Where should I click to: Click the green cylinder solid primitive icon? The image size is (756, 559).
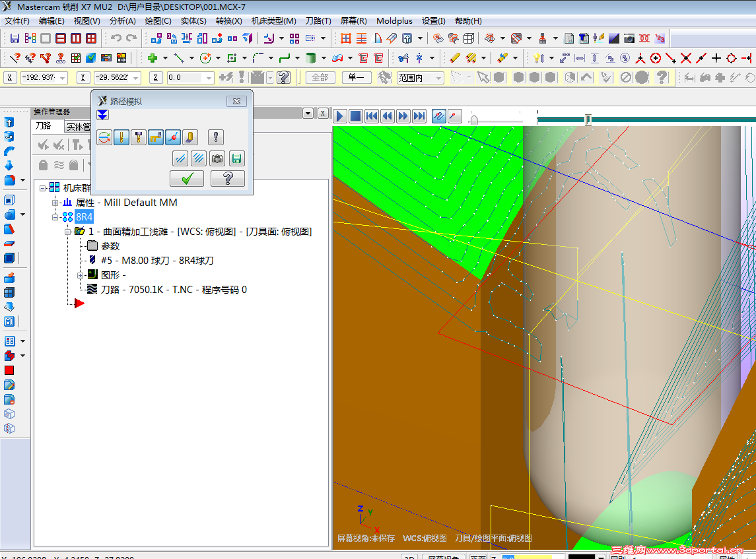click(311, 58)
